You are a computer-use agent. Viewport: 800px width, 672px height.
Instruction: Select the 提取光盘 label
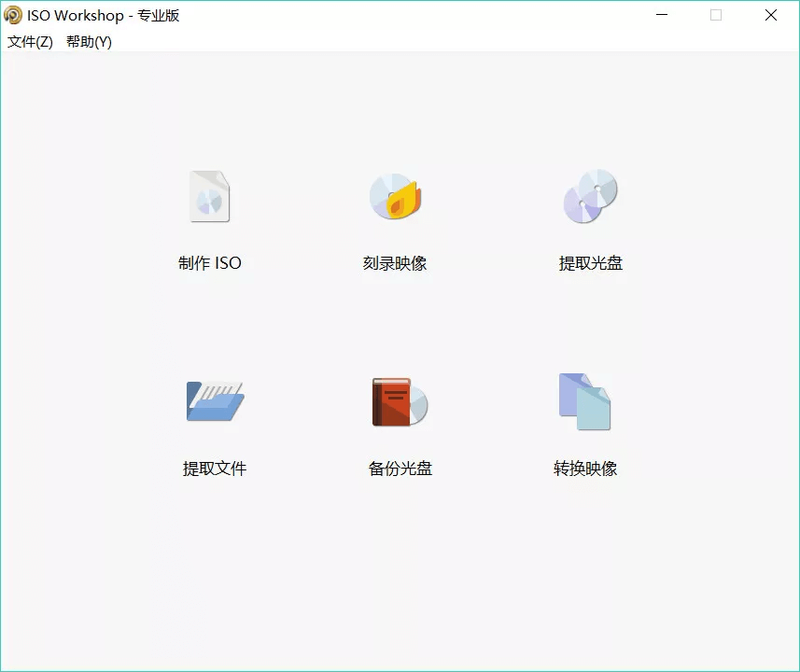590,263
